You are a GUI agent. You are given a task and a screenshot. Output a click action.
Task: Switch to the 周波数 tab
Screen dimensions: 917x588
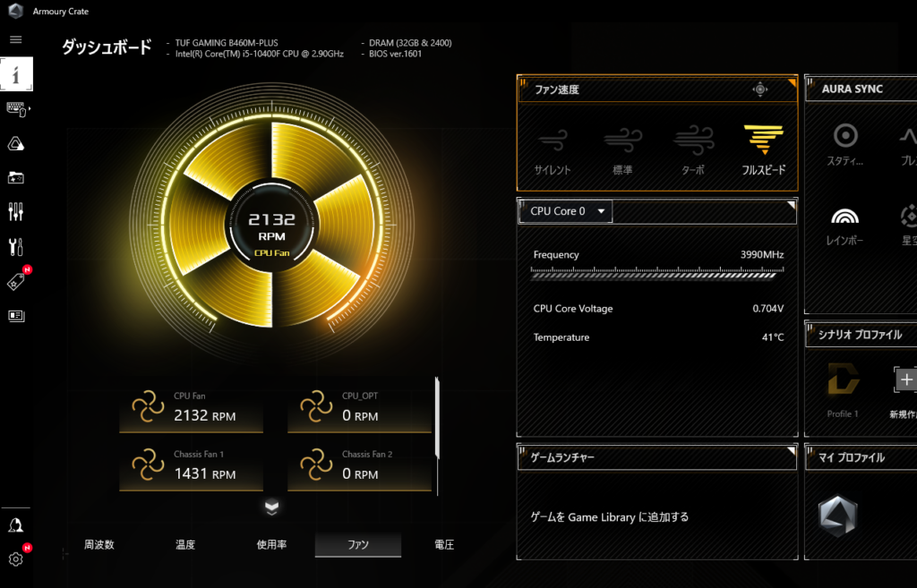[x=99, y=545]
